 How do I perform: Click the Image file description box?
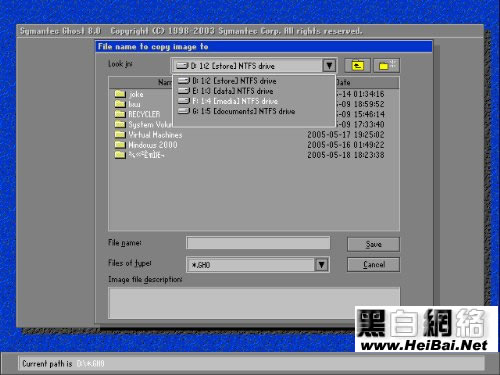pyautogui.click(x=254, y=303)
